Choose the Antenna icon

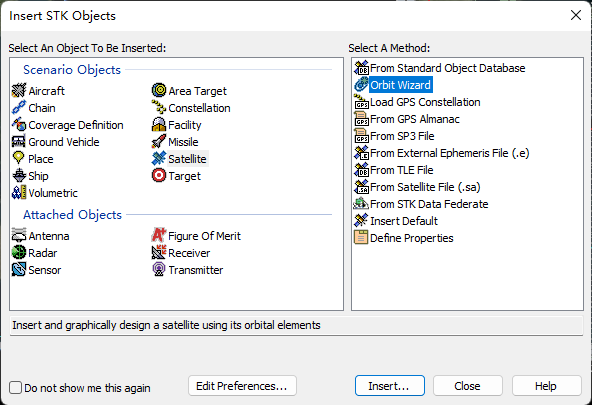(x=18, y=236)
